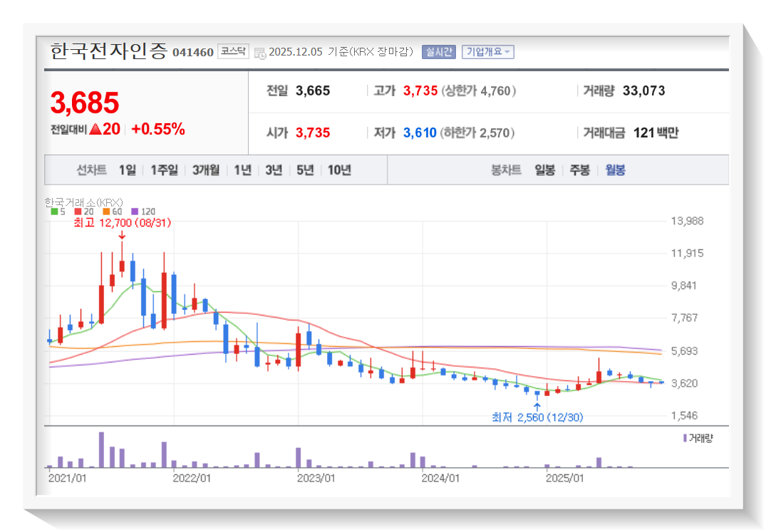Viewport: 766px width, 532px height.
Task: Click the 2024/01 axis label
Action: (440, 479)
